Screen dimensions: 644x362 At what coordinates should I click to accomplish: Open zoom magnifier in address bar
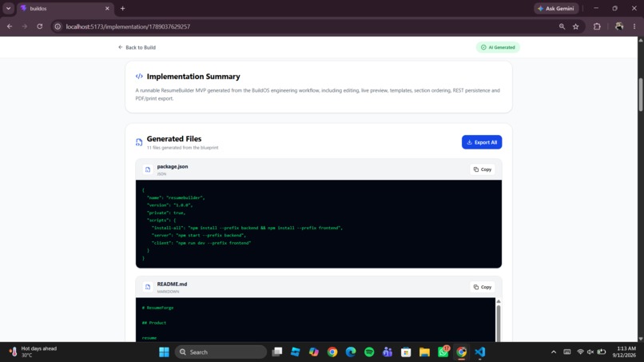(562, 26)
